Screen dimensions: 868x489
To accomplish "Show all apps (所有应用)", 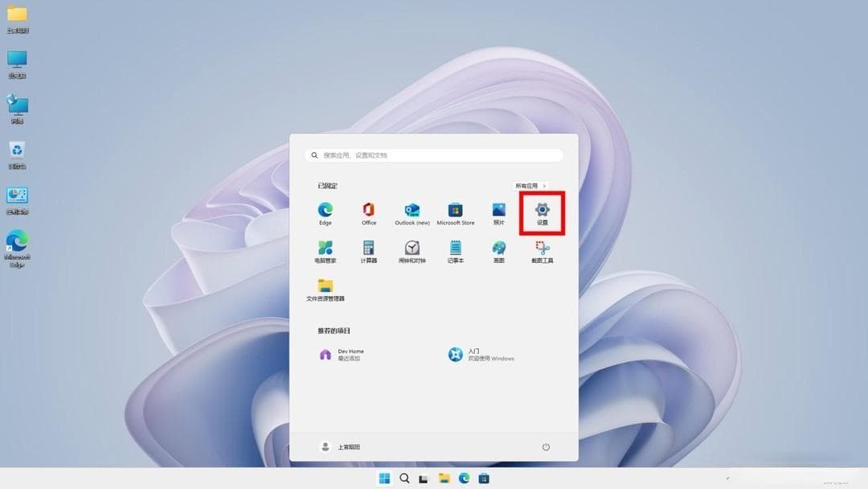I will click(x=530, y=186).
